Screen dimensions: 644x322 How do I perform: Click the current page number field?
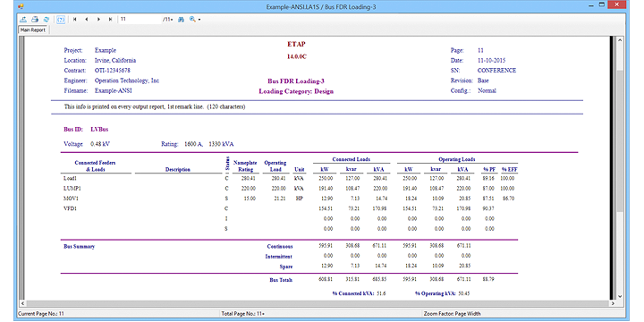[140, 20]
